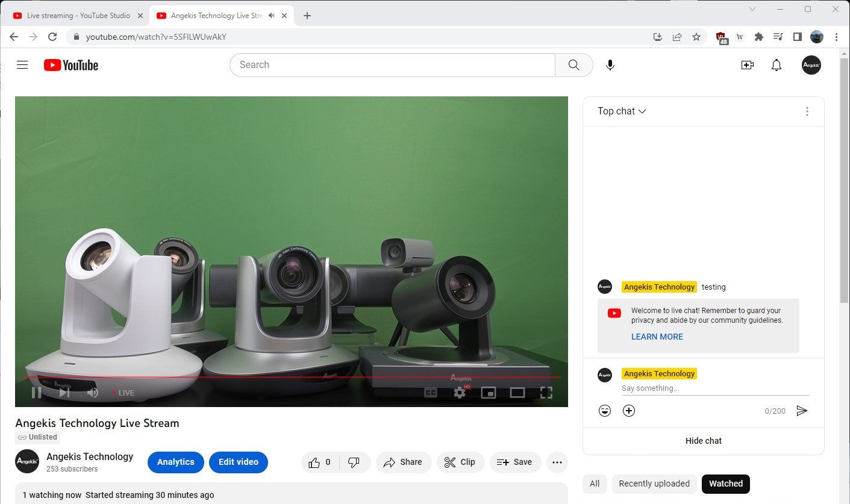Open the live chat options three-dot menu
The width and height of the screenshot is (850, 504).
[807, 111]
